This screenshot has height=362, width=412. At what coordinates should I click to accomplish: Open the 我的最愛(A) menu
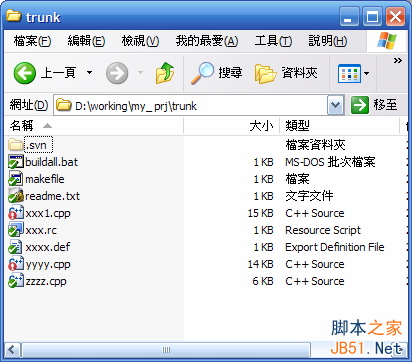point(207,41)
